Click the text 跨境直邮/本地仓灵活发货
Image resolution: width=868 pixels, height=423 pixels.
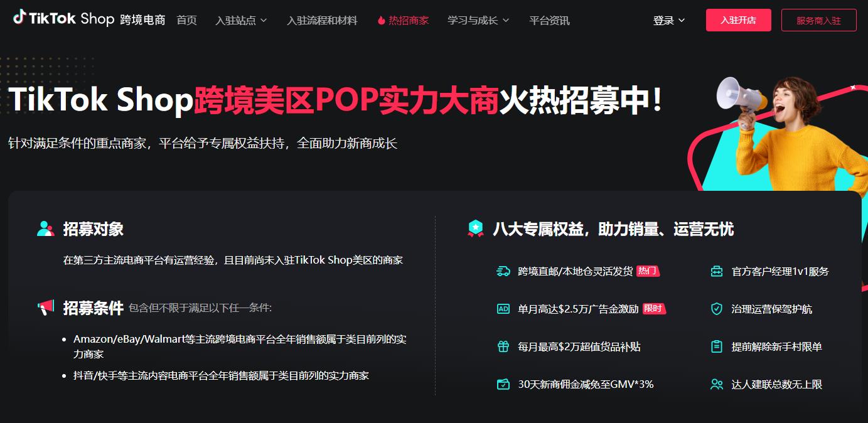click(x=576, y=271)
